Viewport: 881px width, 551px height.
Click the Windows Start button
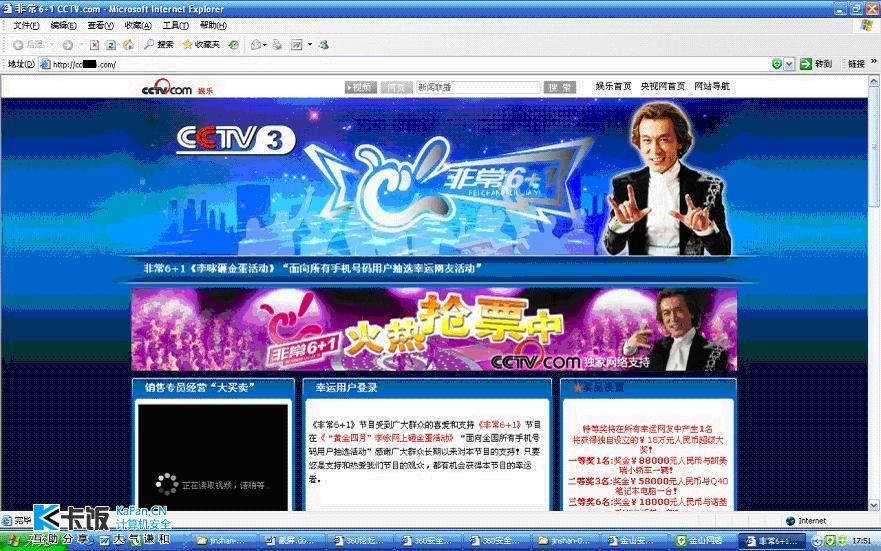(x=34, y=540)
